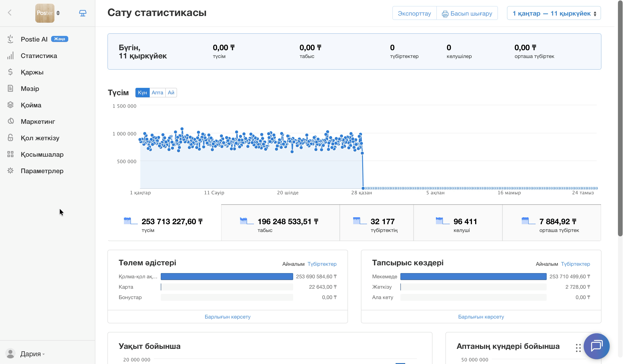Click the drag handle dots near chat button
The image size is (624, 364).
coord(578,348)
